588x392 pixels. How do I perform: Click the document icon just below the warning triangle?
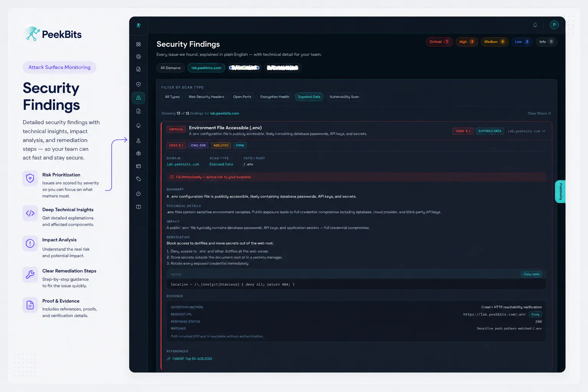(139, 111)
